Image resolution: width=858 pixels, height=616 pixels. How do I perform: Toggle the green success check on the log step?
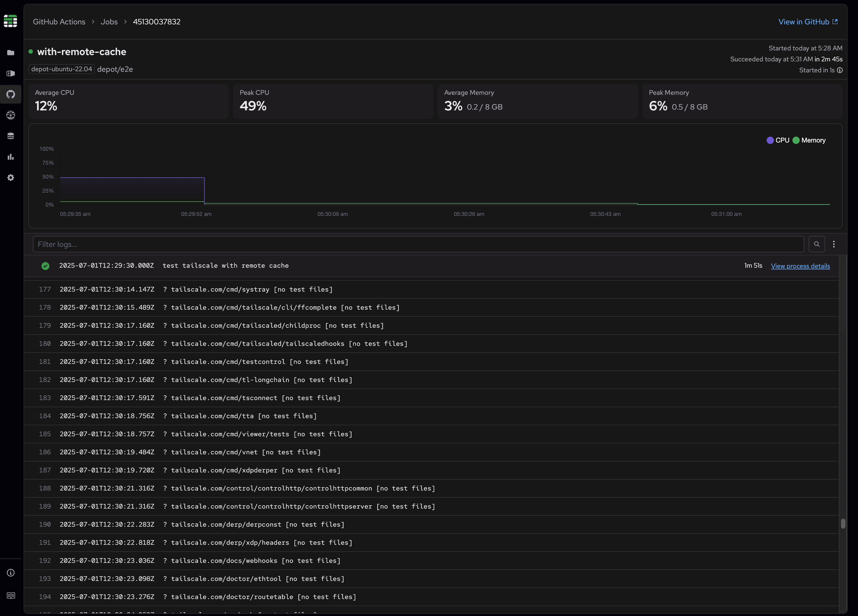[x=45, y=266]
